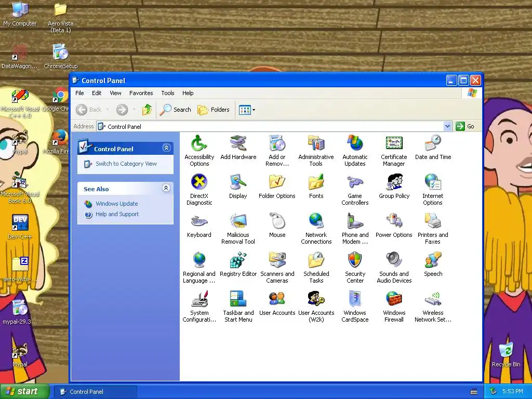Collapse the See Also section
Viewport: 532px width, 399px height.
pos(166,188)
